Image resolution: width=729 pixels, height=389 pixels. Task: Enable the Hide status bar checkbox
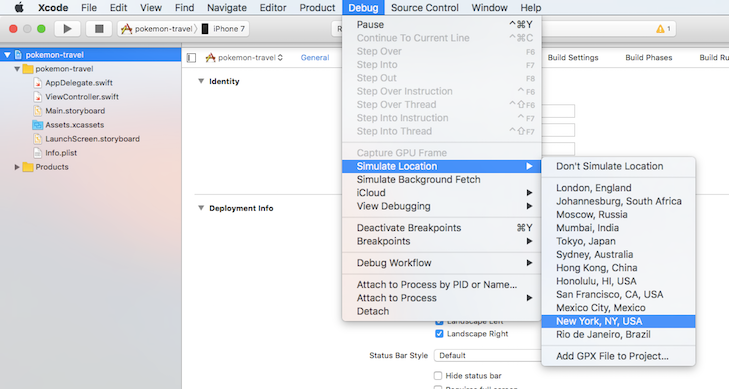[438, 376]
